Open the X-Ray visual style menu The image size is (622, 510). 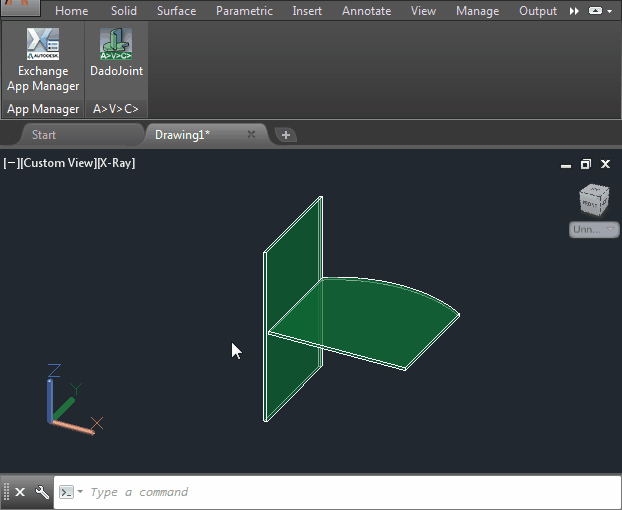(116, 163)
